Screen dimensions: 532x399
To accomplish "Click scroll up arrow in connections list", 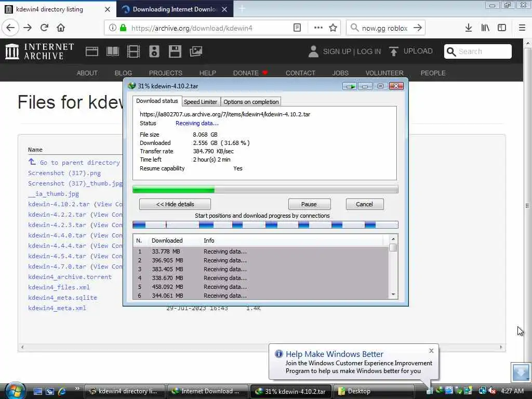I will [x=393, y=239].
